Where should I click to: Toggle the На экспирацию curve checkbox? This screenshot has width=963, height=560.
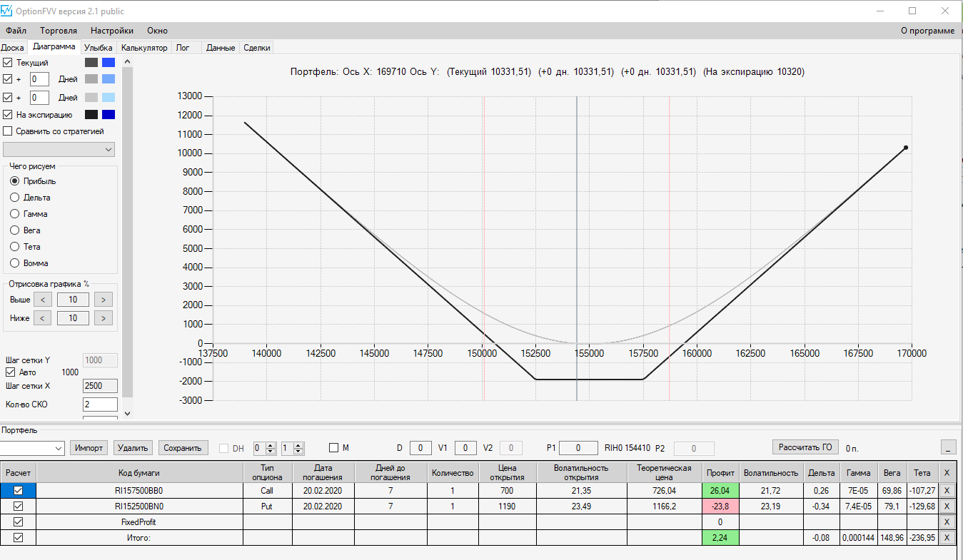(8, 114)
